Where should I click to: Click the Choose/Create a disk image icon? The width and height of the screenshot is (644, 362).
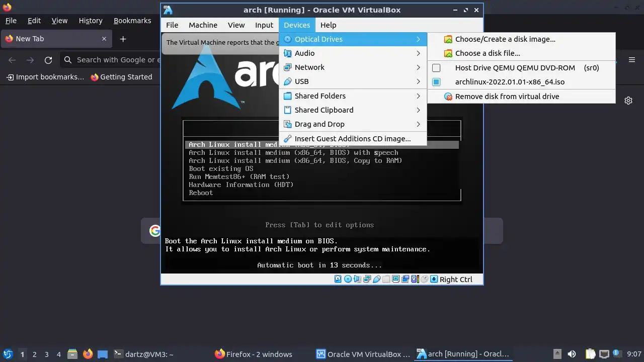[x=448, y=39]
